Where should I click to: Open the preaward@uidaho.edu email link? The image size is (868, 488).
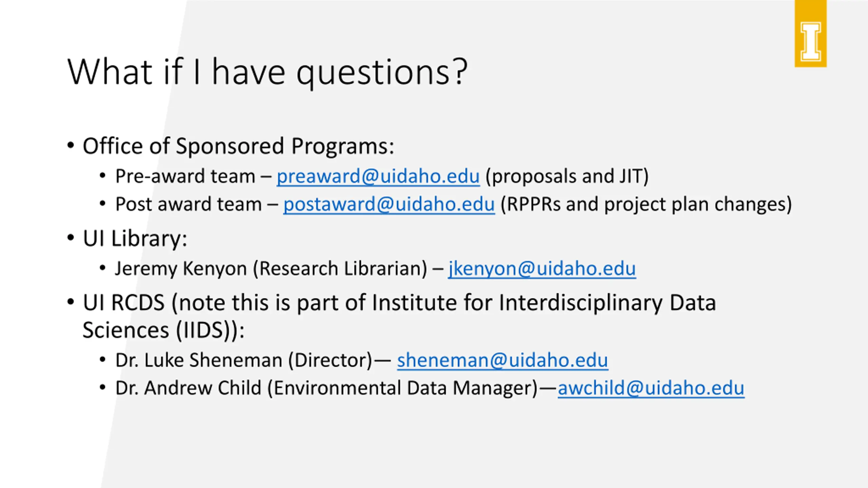click(378, 177)
